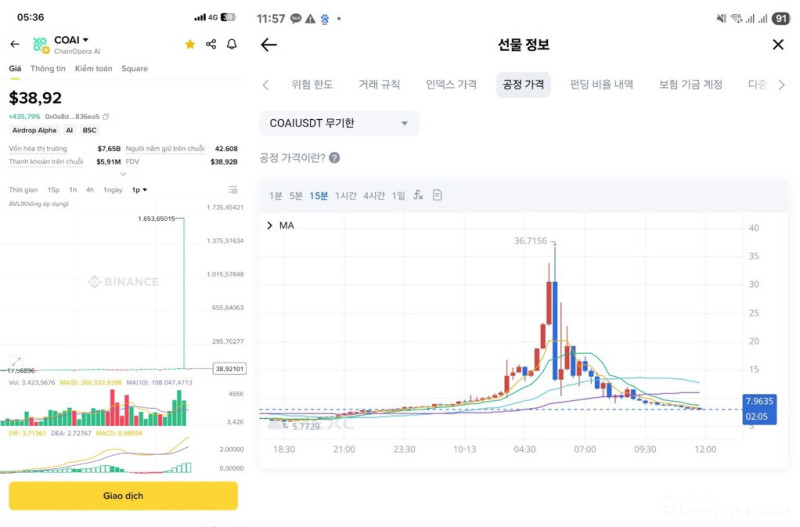Open the 1p timeframe dropdown

pyautogui.click(x=139, y=189)
